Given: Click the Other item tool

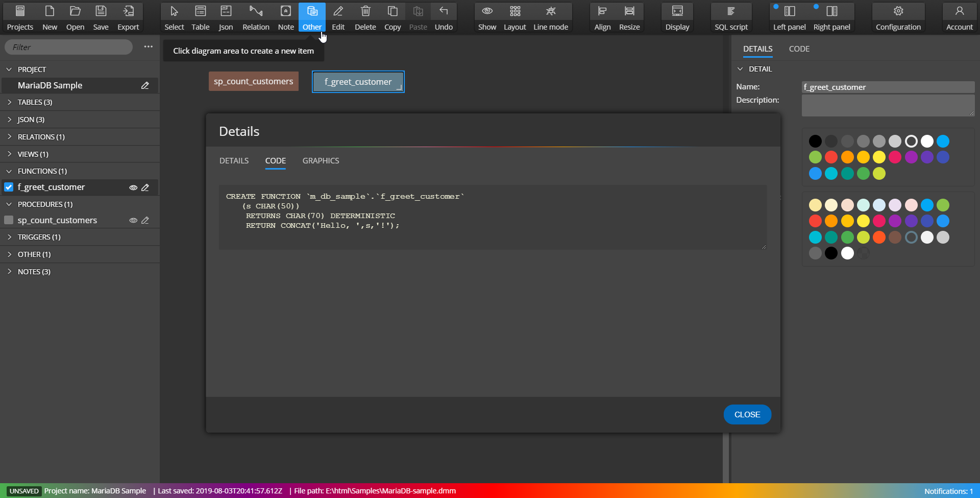Looking at the screenshot, I should click(x=312, y=18).
